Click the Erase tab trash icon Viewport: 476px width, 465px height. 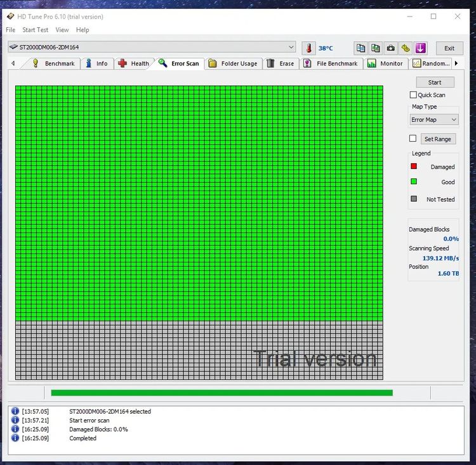pyautogui.click(x=270, y=64)
